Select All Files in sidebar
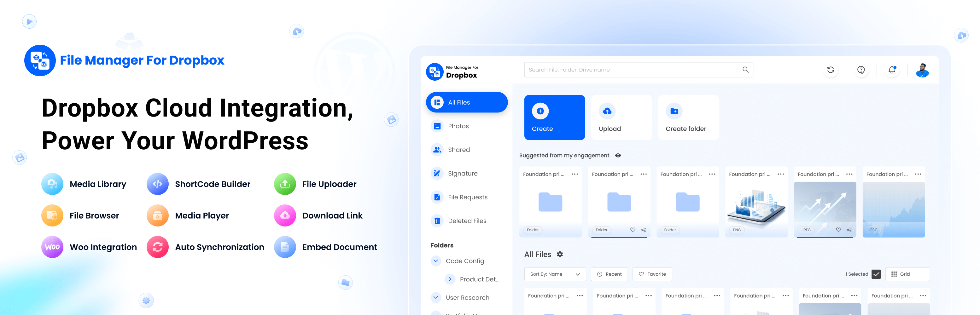The height and width of the screenshot is (315, 980). pos(466,102)
